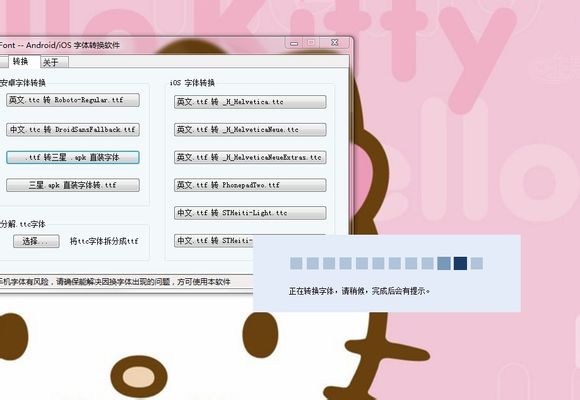Image resolution: width=580 pixels, height=400 pixels.
Task: Select .ttf 转三星 .apk 直装字体 button
Action: click(73, 157)
